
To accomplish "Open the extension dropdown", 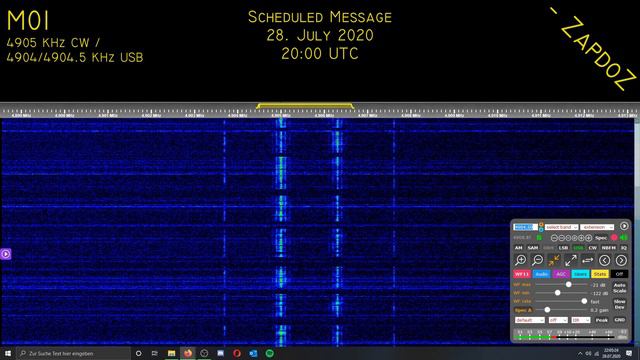I will click(x=597, y=227).
